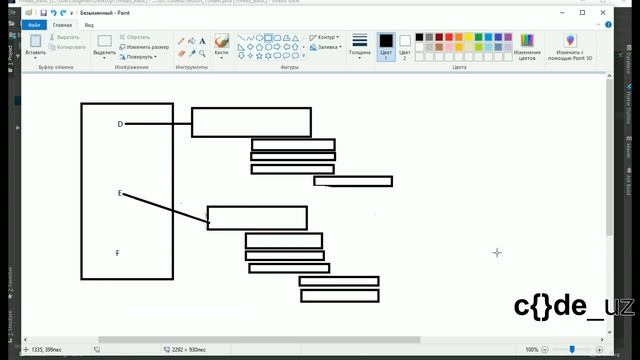This screenshot has width=640, height=360.
Task: Pick the red color swatch
Action: click(x=449, y=37)
